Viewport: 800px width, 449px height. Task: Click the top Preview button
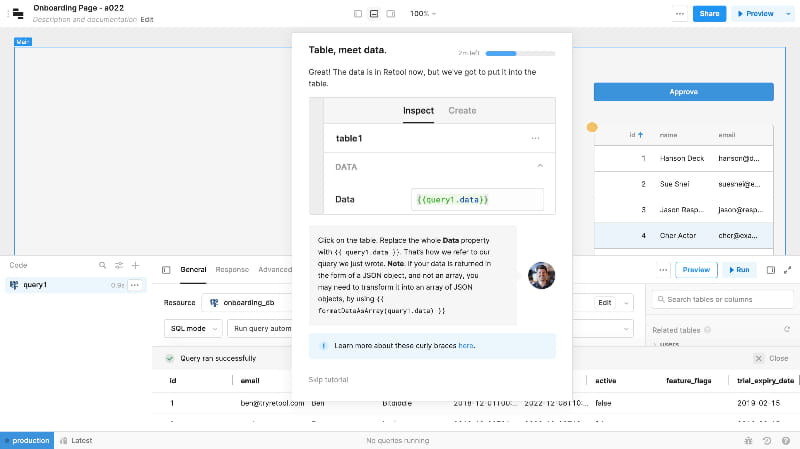pos(756,14)
